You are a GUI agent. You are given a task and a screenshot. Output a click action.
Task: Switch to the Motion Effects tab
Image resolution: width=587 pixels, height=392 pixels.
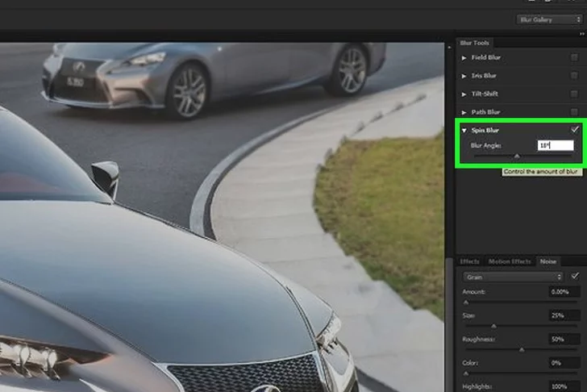click(510, 261)
